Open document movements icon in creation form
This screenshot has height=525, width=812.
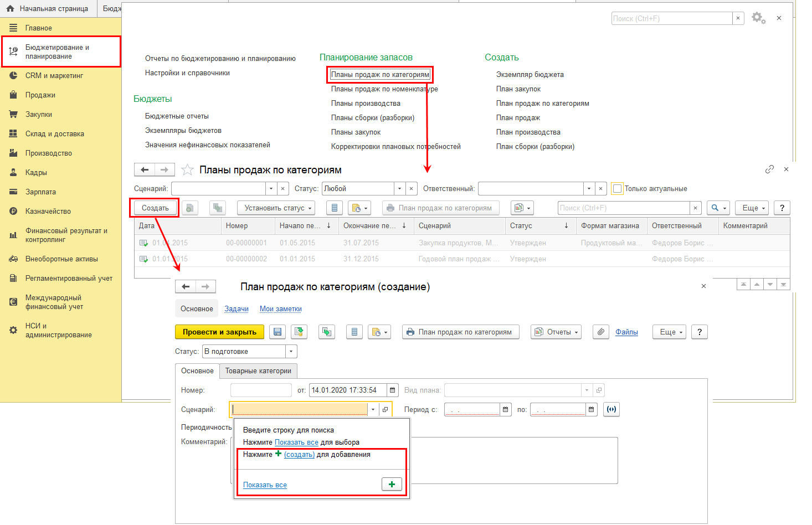354,332
